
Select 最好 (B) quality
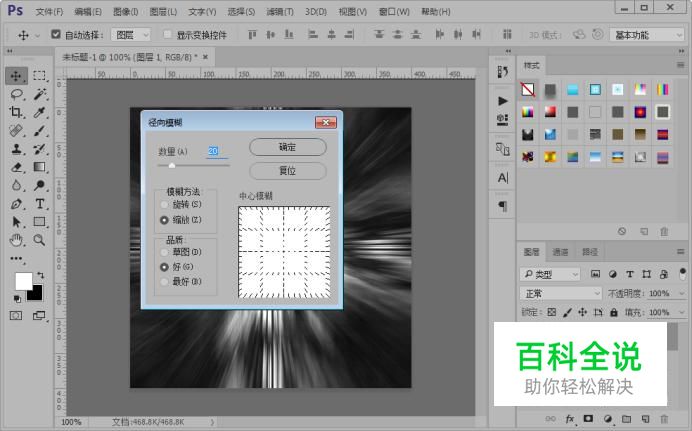point(164,281)
